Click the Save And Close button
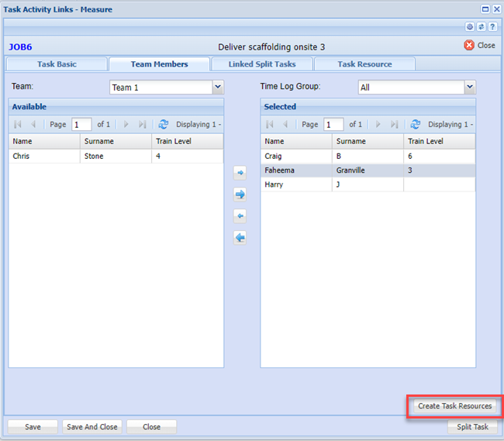This screenshot has width=504, height=441. [91, 427]
